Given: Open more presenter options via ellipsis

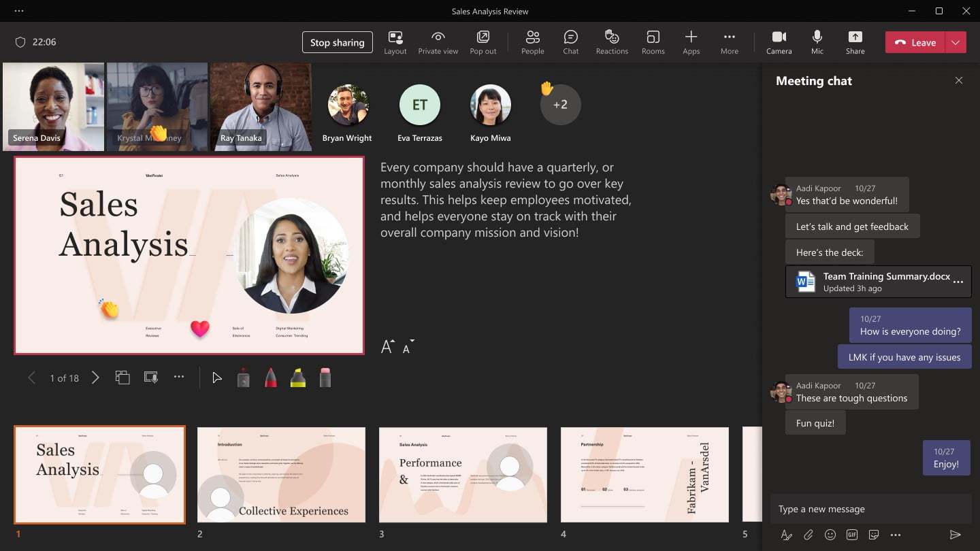Looking at the screenshot, I should 179,376.
